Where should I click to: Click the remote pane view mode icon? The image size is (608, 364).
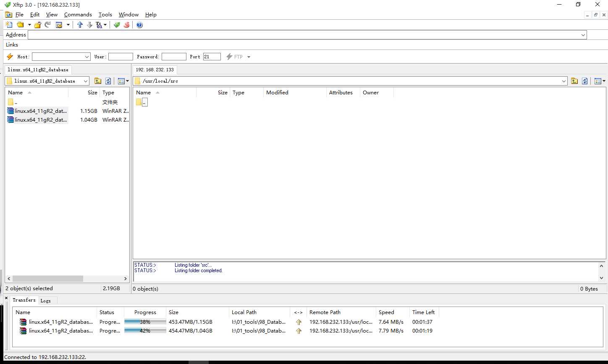click(598, 81)
